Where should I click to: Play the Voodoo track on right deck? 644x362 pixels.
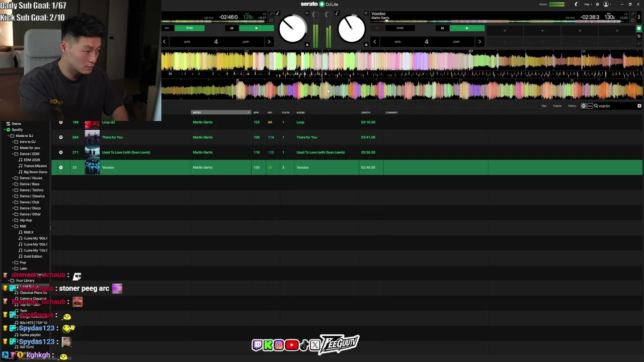click(467, 28)
